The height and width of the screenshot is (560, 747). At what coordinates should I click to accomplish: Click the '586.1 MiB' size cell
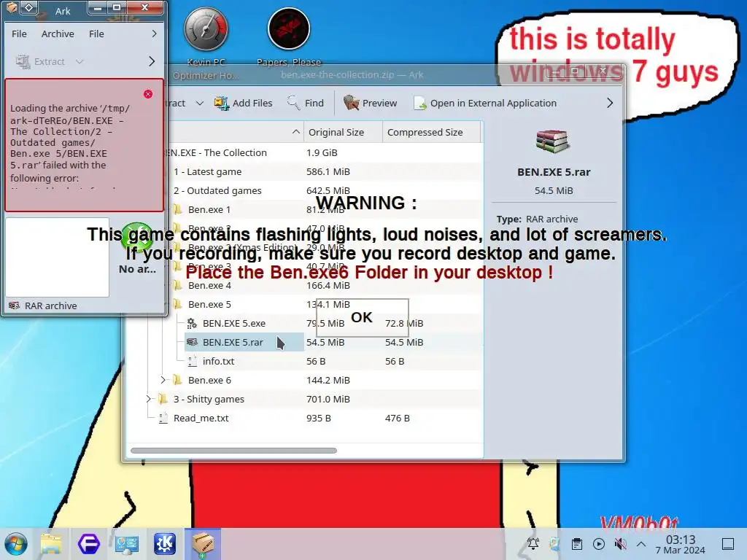328,171
